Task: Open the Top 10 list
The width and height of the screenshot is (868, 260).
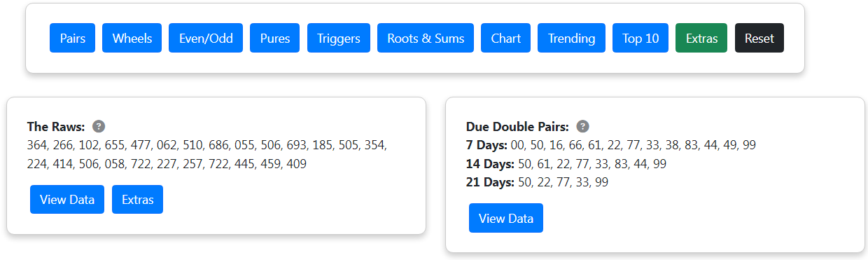Action: pyautogui.click(x=640, y=38)
